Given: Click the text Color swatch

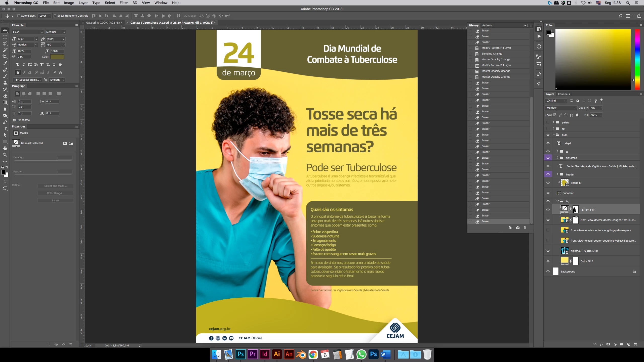Looking at the screenshot, I should pyautogui.click(x=57, y=57).
